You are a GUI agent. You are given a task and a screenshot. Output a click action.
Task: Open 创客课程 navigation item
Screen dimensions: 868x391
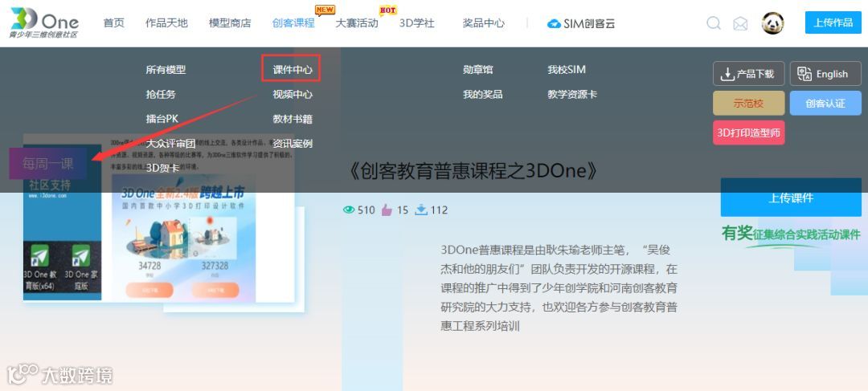(293, 23)
